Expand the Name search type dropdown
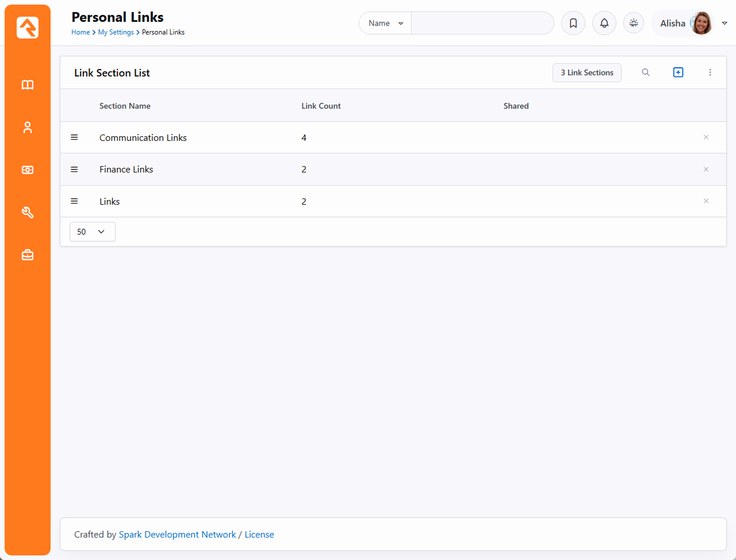Viewport: 736px width, 560px height. click(x=385, y=24)
